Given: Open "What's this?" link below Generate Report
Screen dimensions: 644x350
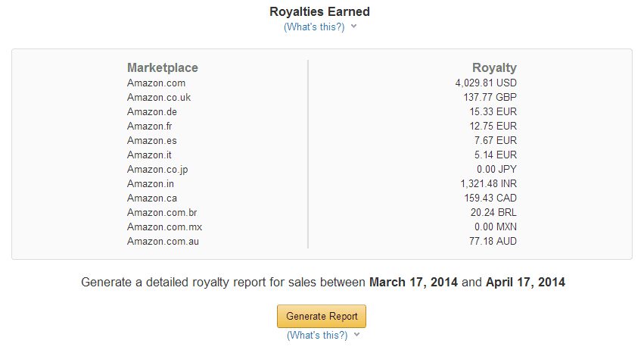Looking at the screenshot, I should [x=317, y=335].
